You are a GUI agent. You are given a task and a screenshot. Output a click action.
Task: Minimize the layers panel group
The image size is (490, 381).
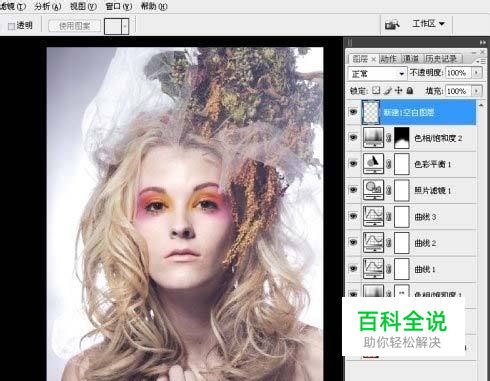point(475,52)
